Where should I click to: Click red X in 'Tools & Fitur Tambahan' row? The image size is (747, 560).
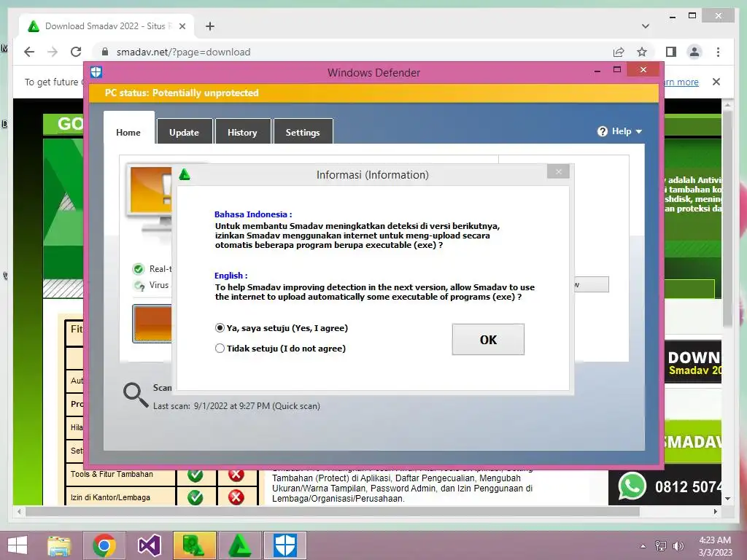[236, 475]
